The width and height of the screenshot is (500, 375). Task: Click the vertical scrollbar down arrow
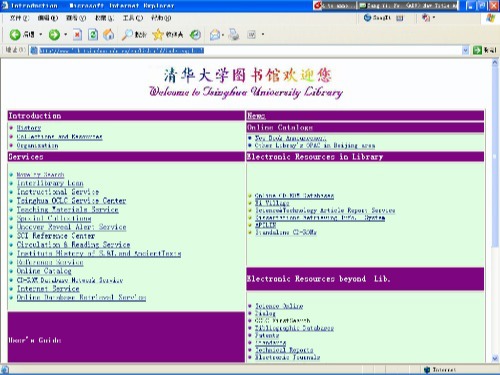pos(495,359)
